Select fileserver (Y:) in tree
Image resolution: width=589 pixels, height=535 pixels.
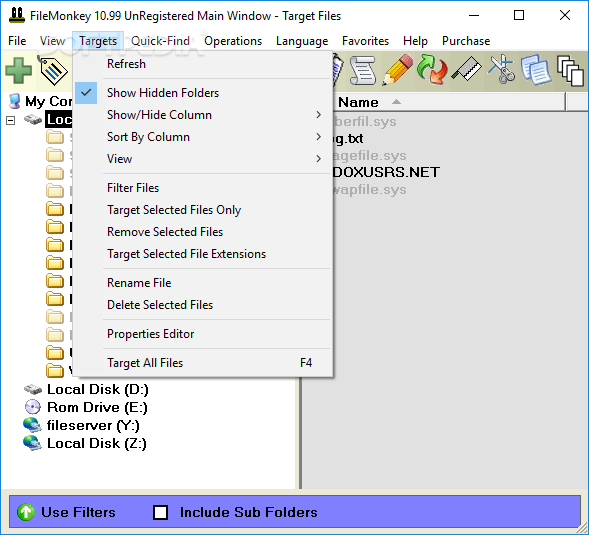[x=93, y=425]
